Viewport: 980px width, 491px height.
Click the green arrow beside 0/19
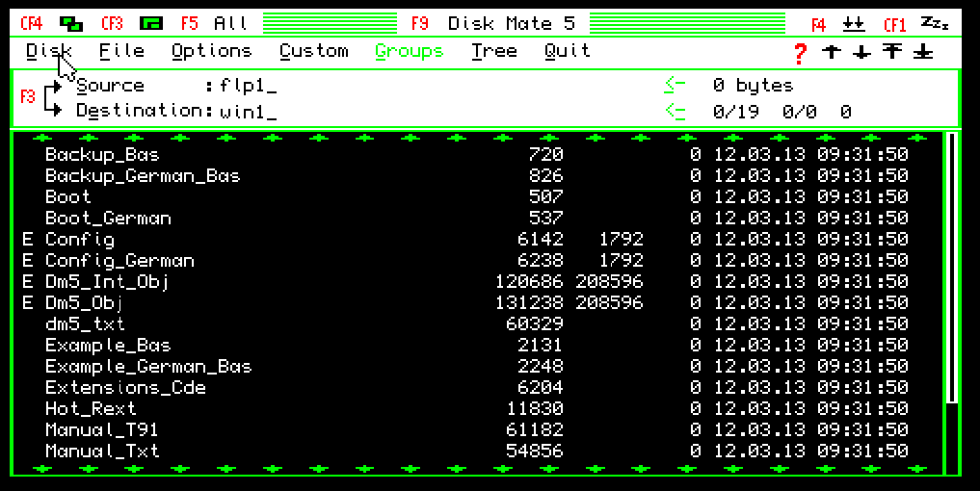675,111
